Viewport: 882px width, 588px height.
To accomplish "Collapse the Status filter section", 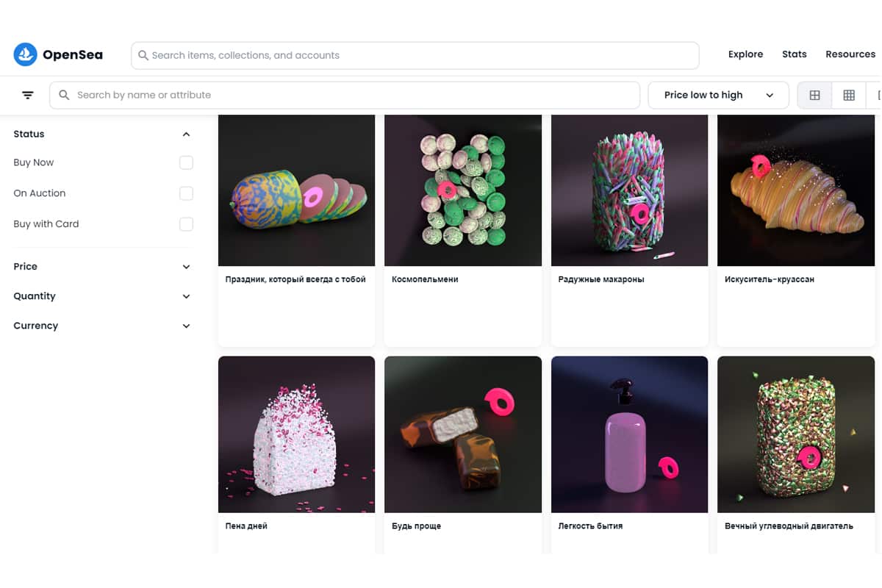I will pyautogui.click(x=186, y=135).
